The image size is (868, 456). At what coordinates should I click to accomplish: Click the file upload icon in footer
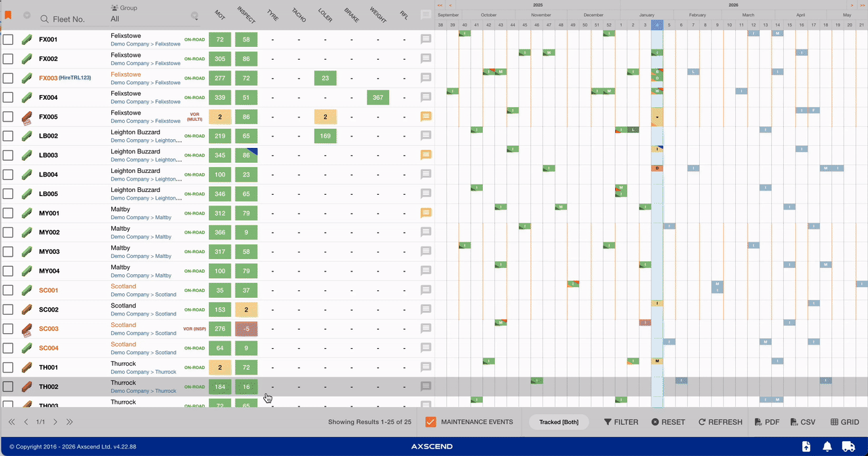806,446
